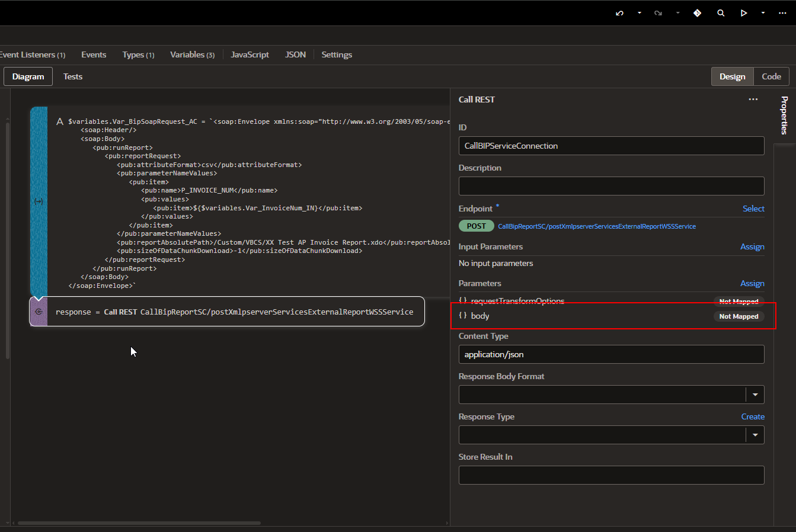Screen dimensions: 796x532
Task: Click Assign link for Parameters
Action: coord(752,283)
